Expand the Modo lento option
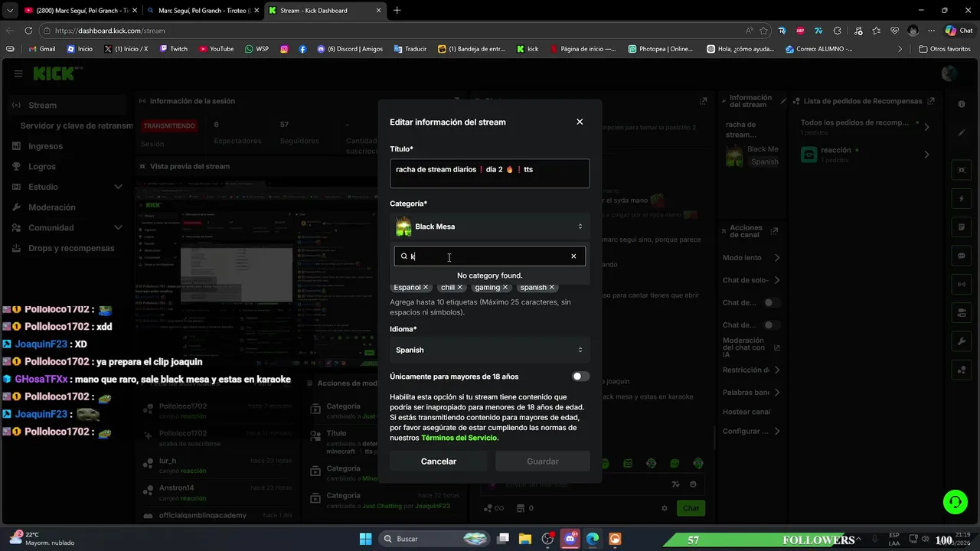Viewport: 980px width, 551px height. 776,258
